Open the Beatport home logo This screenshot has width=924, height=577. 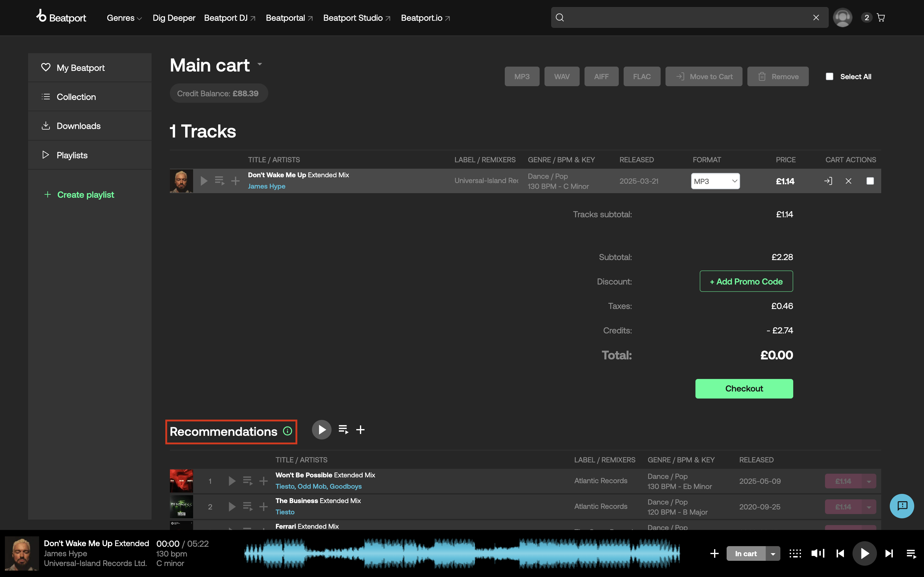click(61, 17)
